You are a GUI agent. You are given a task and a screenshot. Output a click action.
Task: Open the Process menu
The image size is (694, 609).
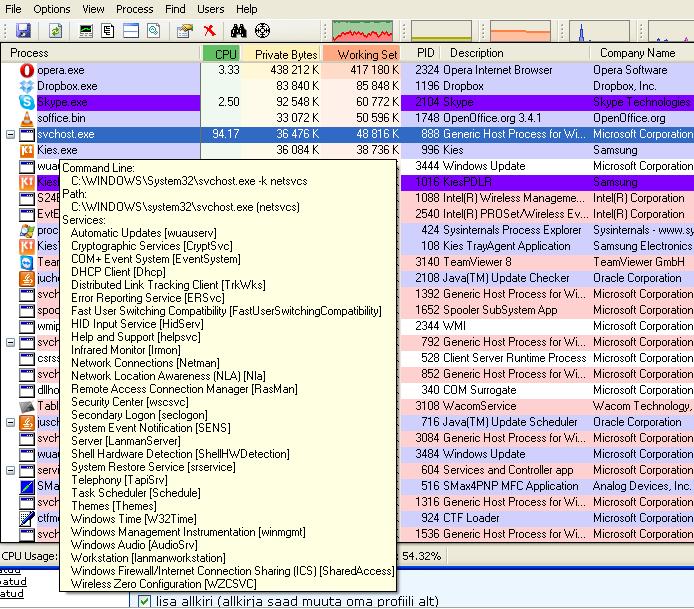tap(135, 9)
